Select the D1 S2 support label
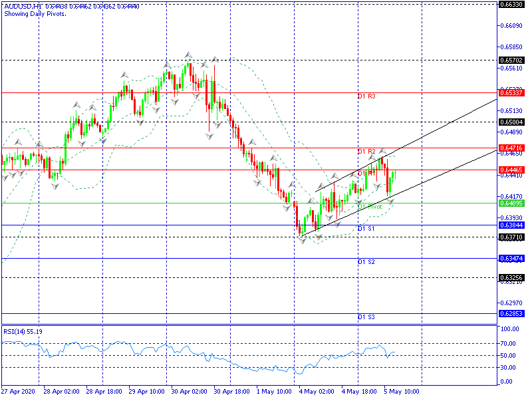The height and width of the screenshot is (399, 532). pos(366,262)
